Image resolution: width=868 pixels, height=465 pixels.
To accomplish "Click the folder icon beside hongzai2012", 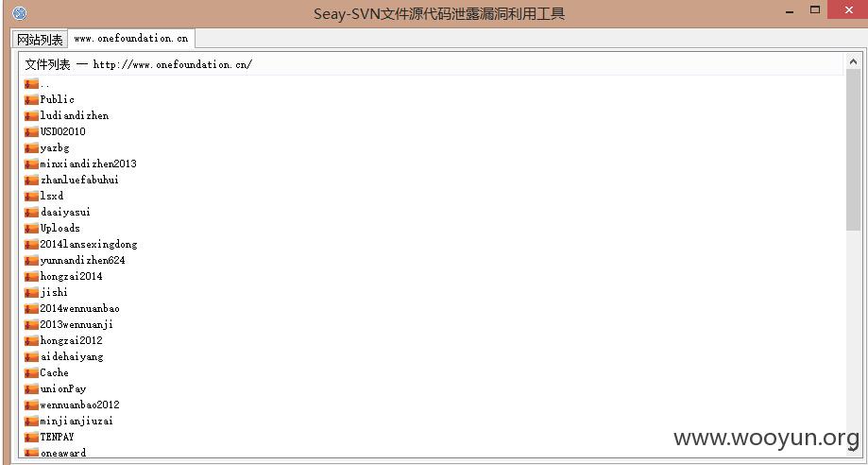I will click(x=31, y=341).
